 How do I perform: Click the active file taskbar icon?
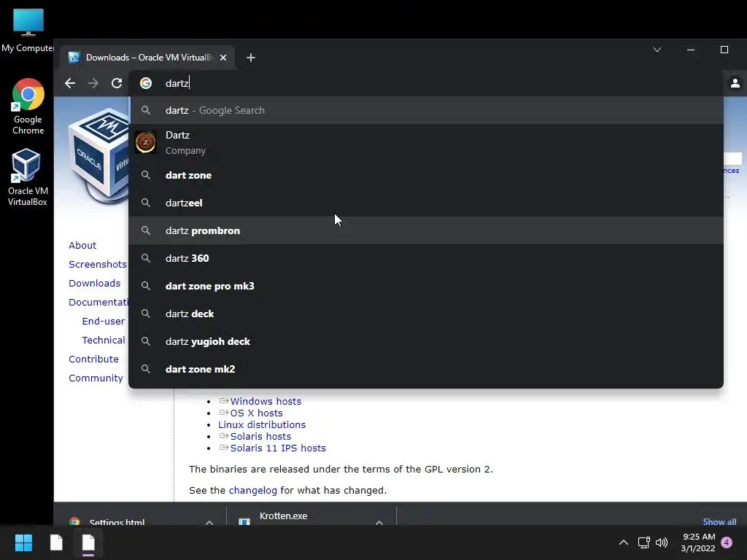click(x=88, y=542)
